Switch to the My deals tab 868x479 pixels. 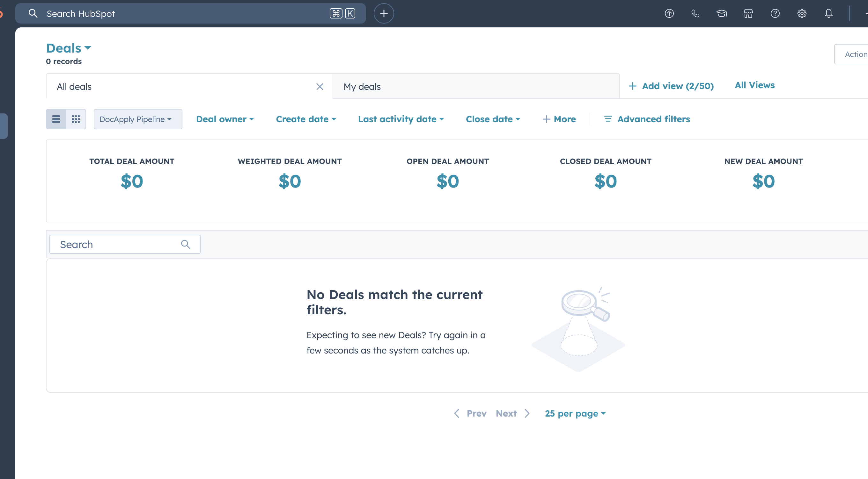pyautogui.click(x=362, y=87)
